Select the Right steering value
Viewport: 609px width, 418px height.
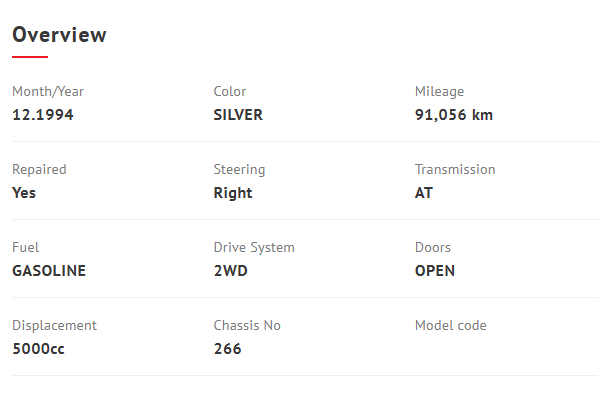[233, 193]
